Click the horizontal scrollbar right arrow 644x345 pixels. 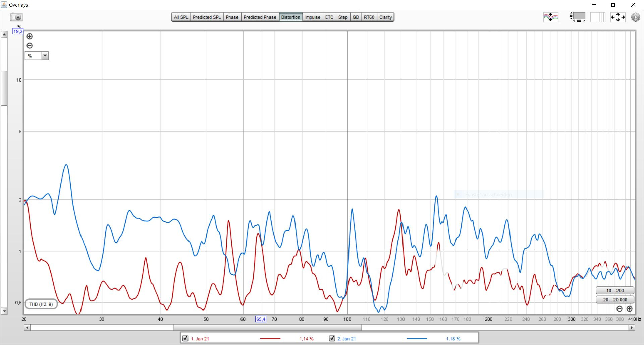pos(632,327)
